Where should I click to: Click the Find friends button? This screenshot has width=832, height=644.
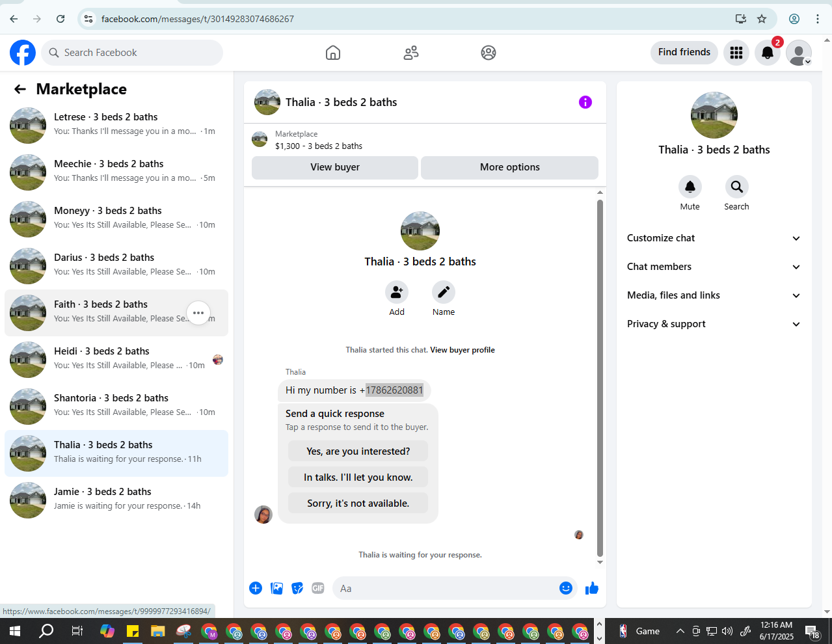(684, 52)
